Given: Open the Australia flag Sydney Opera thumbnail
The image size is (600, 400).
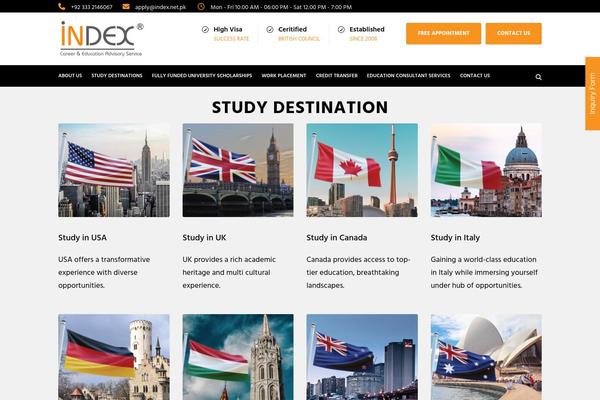Looking at the screenshot, I should coord(486,357).
